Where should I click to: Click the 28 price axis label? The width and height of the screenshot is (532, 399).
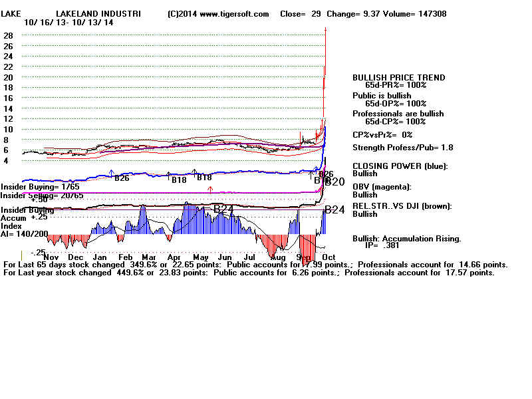[x=8, y=36]
